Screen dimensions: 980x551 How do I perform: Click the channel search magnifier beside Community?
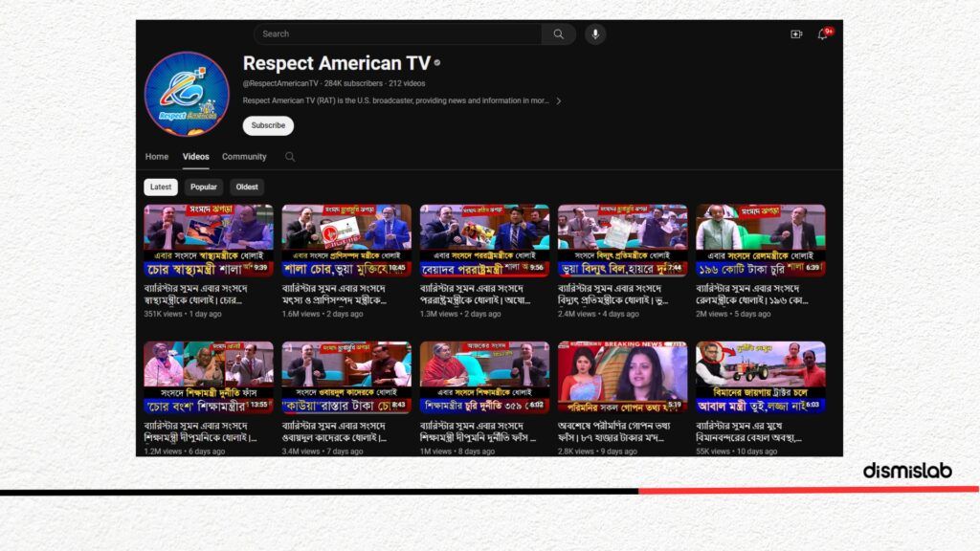[290, 157]
